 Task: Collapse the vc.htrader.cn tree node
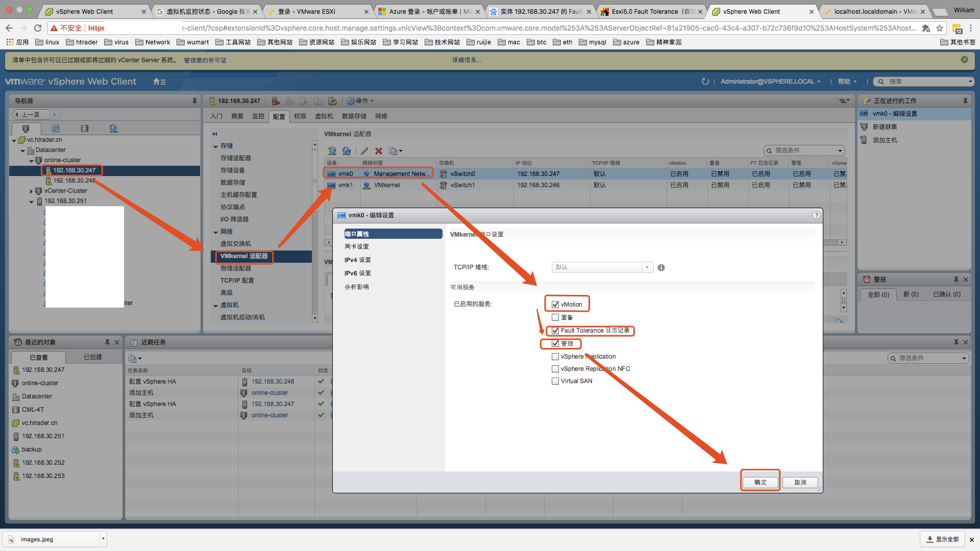click(14, 140)
